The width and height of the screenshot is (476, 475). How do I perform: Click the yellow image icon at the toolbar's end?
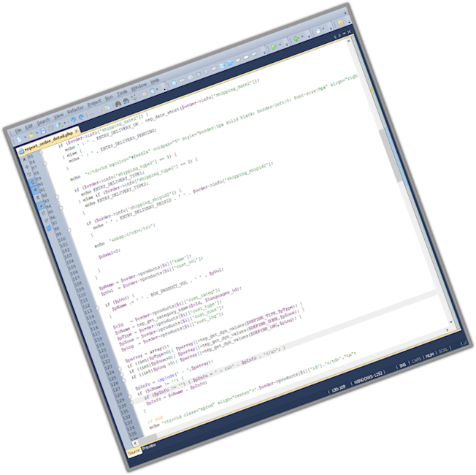click(341, 23)
